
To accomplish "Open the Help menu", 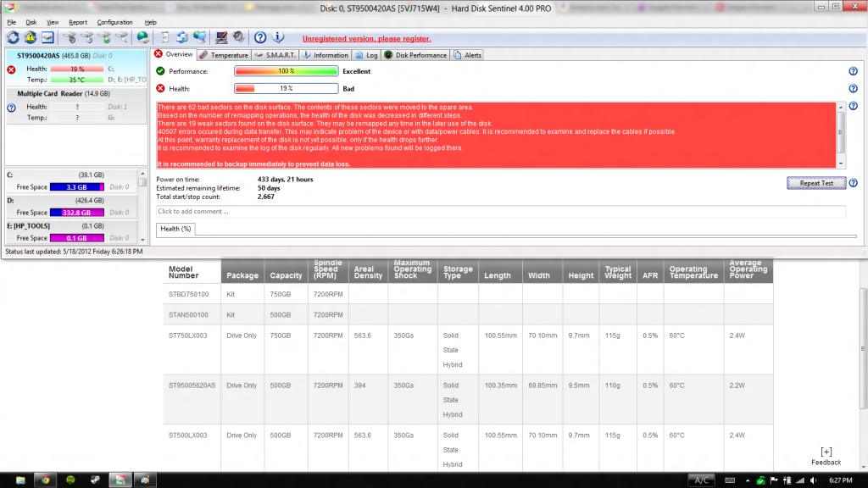I will coord(151,23).
